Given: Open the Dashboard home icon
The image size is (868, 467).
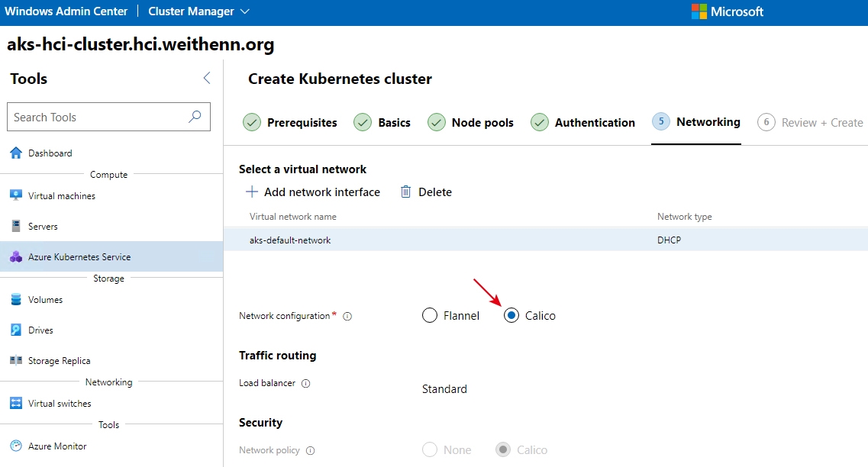Looking at the screenshot, I should (16, 153).
